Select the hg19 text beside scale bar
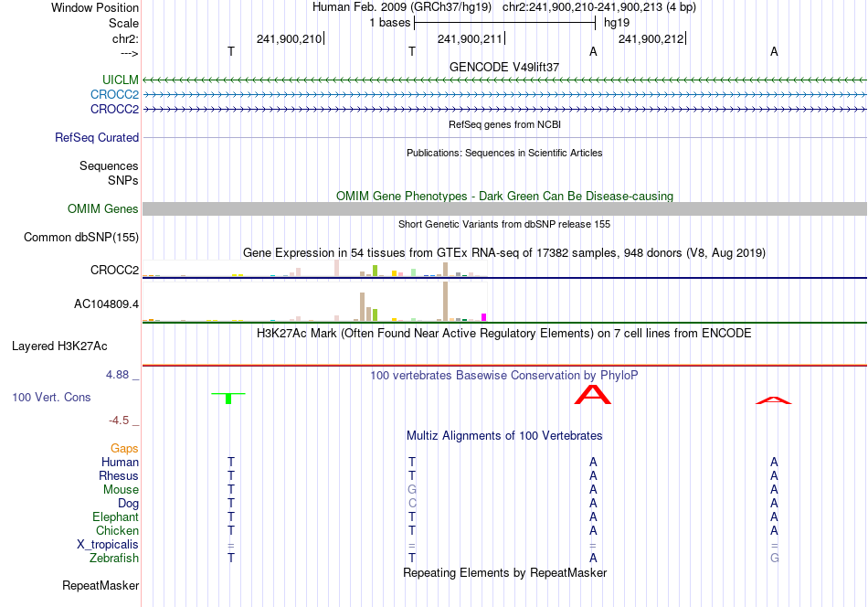 point(617,23)
